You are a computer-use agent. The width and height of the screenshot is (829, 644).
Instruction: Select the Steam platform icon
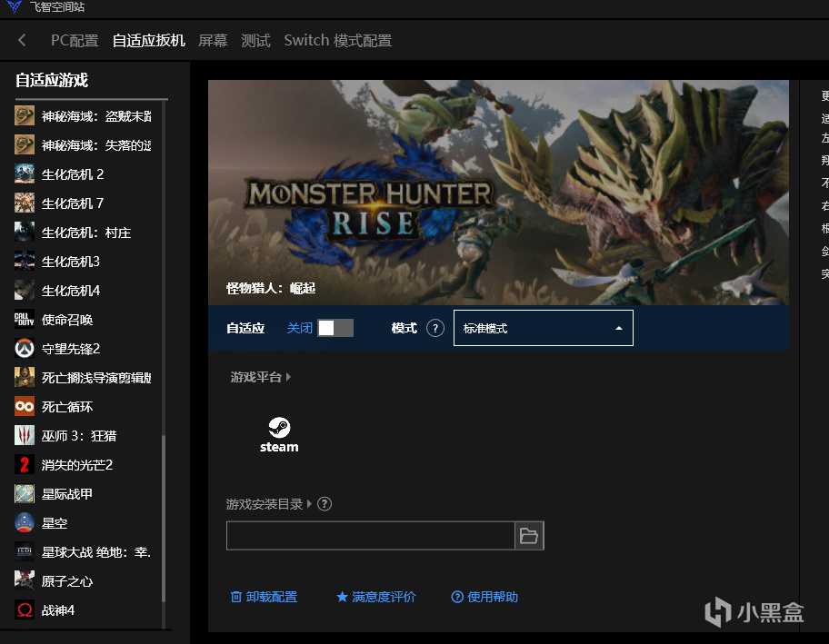click(279, 435)
